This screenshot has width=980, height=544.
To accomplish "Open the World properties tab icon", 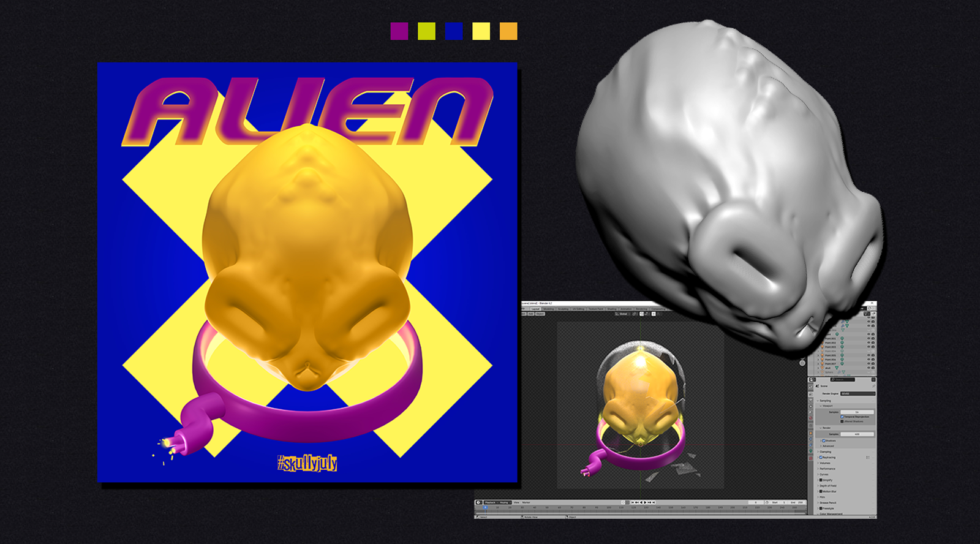I will point(811,417).
